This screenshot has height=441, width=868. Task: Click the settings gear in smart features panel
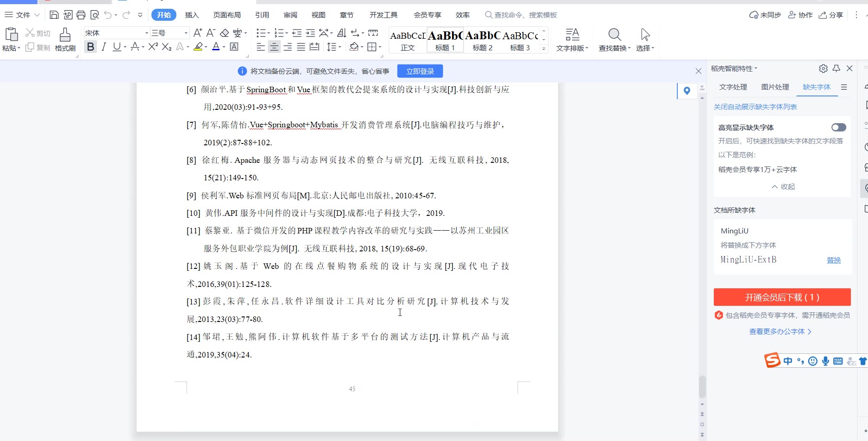[x=823, y=68]
